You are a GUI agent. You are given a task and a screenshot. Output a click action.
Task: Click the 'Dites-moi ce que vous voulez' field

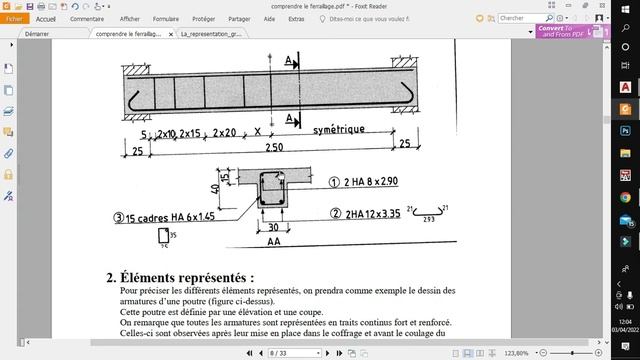tap(365, 19)
